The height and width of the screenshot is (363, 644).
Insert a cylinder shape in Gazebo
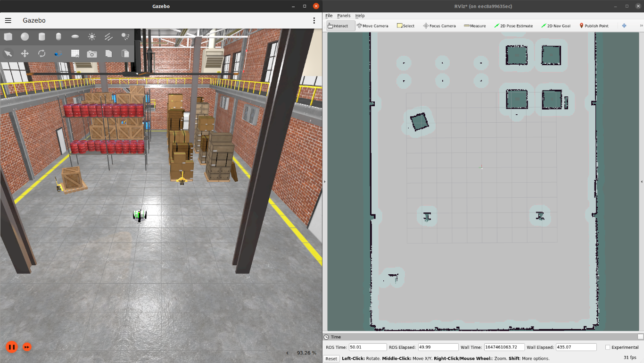41,37
